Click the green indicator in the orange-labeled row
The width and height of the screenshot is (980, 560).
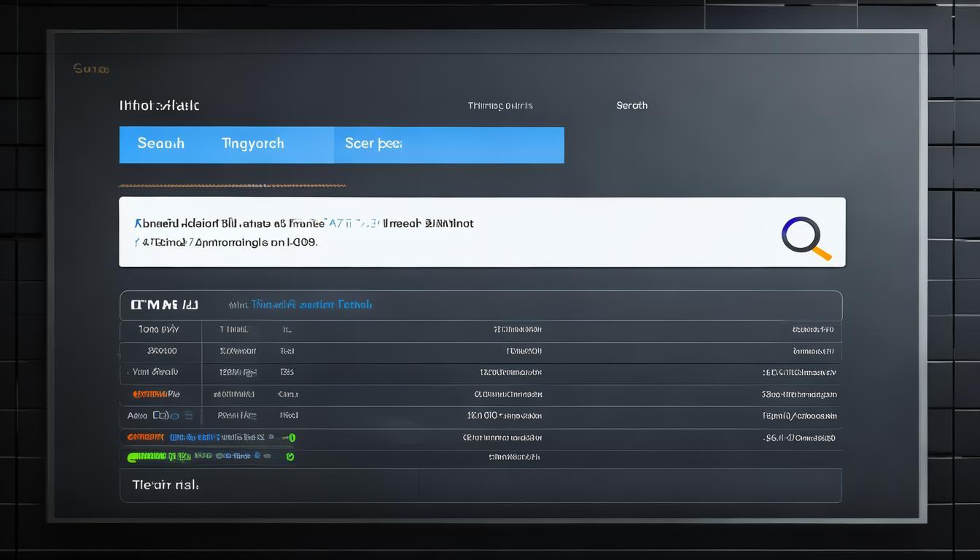(x=292, y=437)
